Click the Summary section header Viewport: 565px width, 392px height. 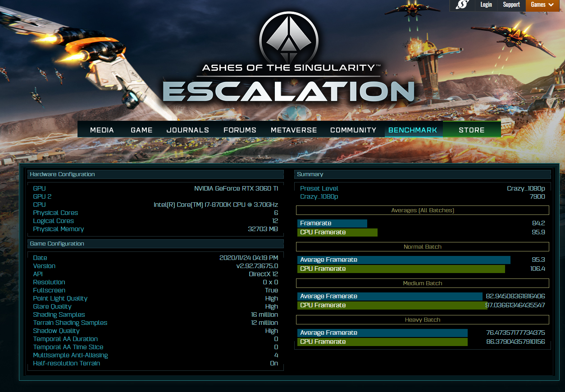423,174
